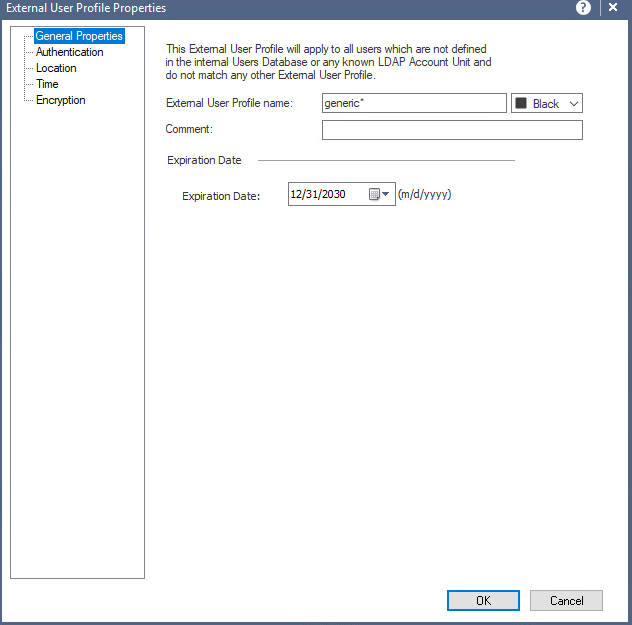The width and height of the screenshot is (632, 625).
Task: Focus the Comment text field
Action: [x=452, y=130]
